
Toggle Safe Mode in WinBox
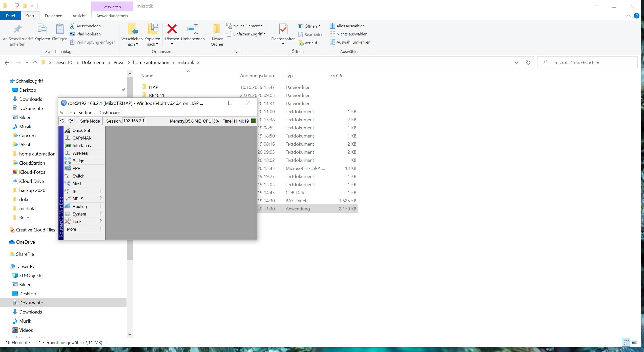pos(90,121)
